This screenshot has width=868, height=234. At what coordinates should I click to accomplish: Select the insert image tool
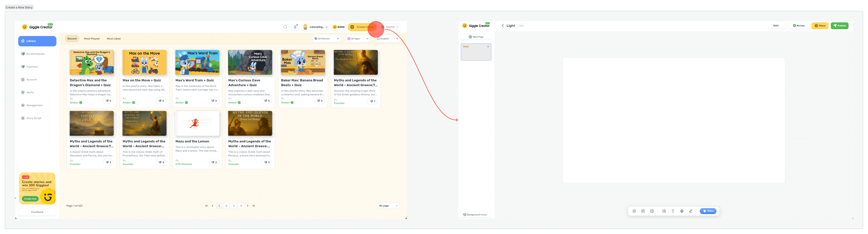(664, 211)
